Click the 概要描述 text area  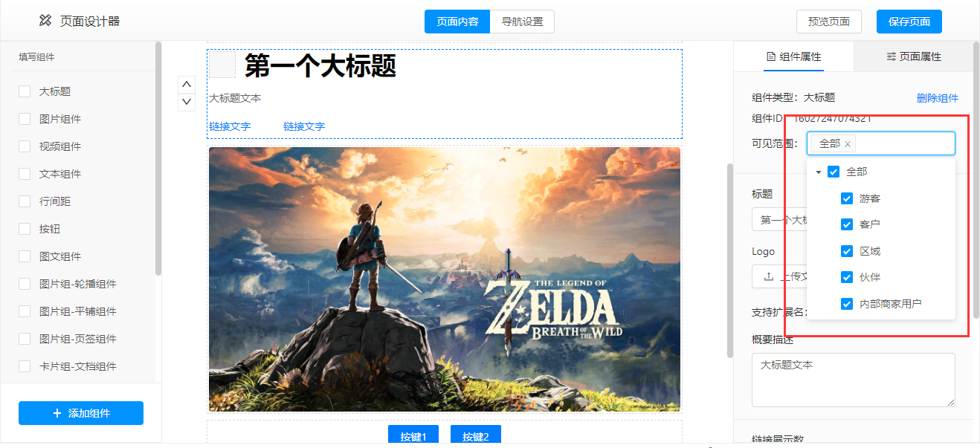[x=854, y=380]
